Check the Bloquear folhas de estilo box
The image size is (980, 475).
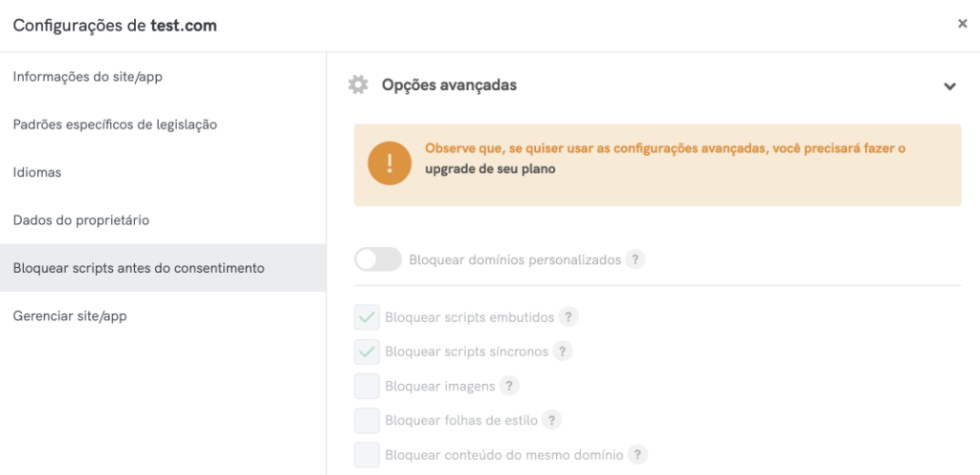(367, 420)
